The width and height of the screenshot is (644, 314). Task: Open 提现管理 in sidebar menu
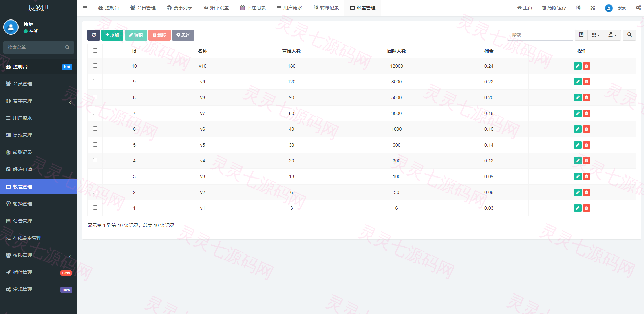(x=39, y=135)
